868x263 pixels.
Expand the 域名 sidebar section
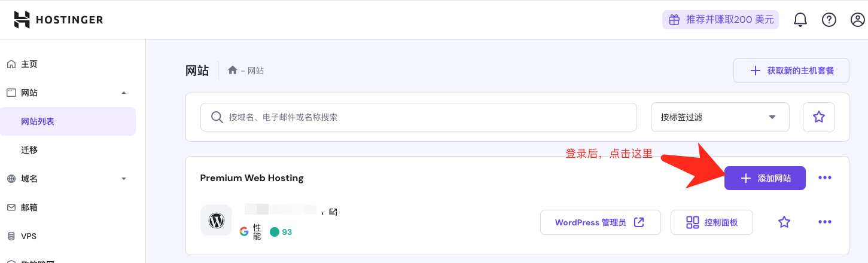pos(124,179)
